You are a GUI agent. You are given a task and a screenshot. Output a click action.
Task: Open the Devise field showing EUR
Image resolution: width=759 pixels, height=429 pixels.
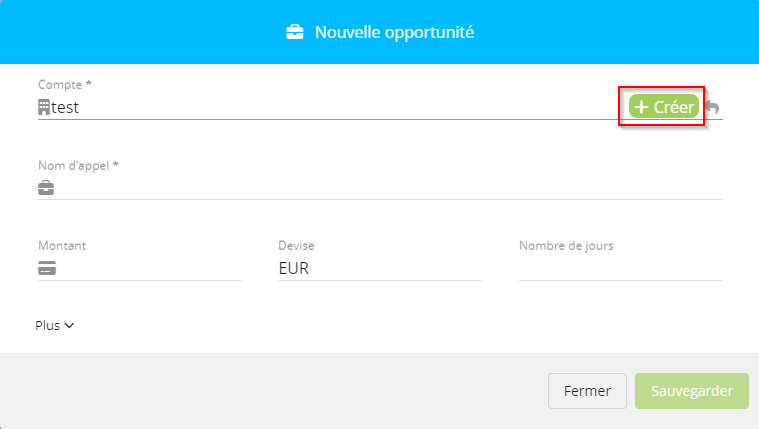click(x=380, y=268)
